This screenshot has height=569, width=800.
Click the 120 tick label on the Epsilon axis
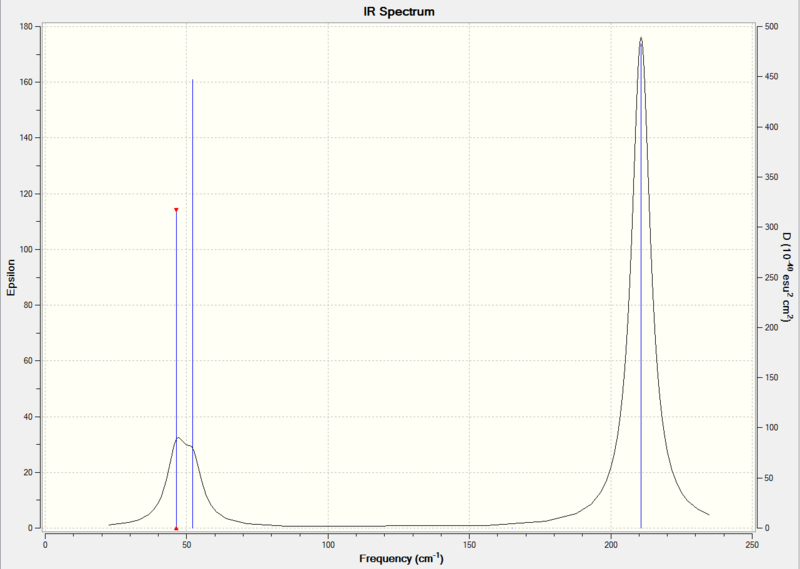point(27,194)
